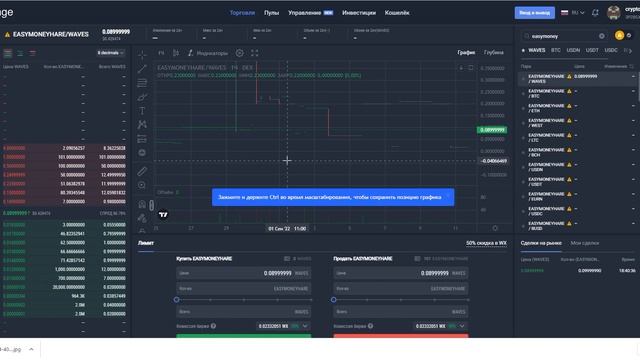Viewport: 640px width, 360px height.
Task: Open the 8 decimals dropdown
Action: (110, 53)
